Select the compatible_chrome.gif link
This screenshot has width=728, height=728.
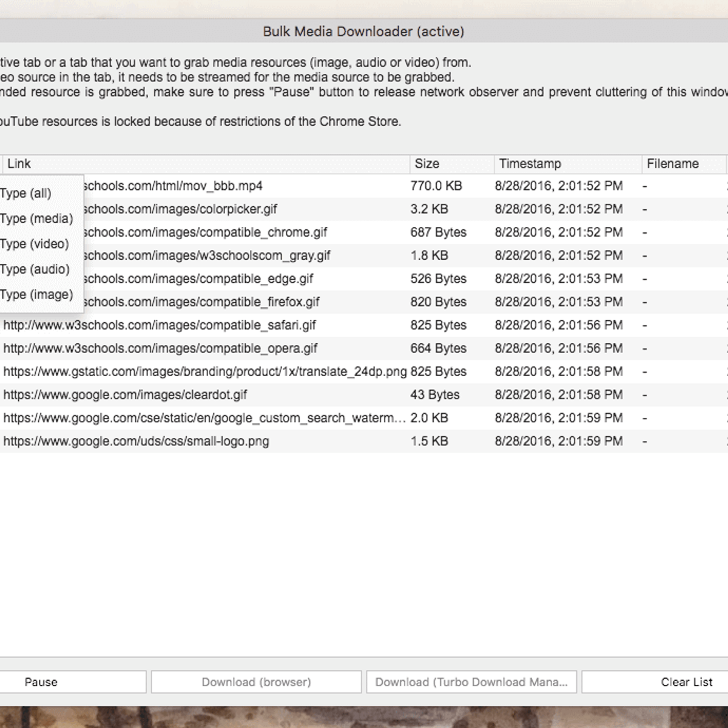(x=205, y=232)
